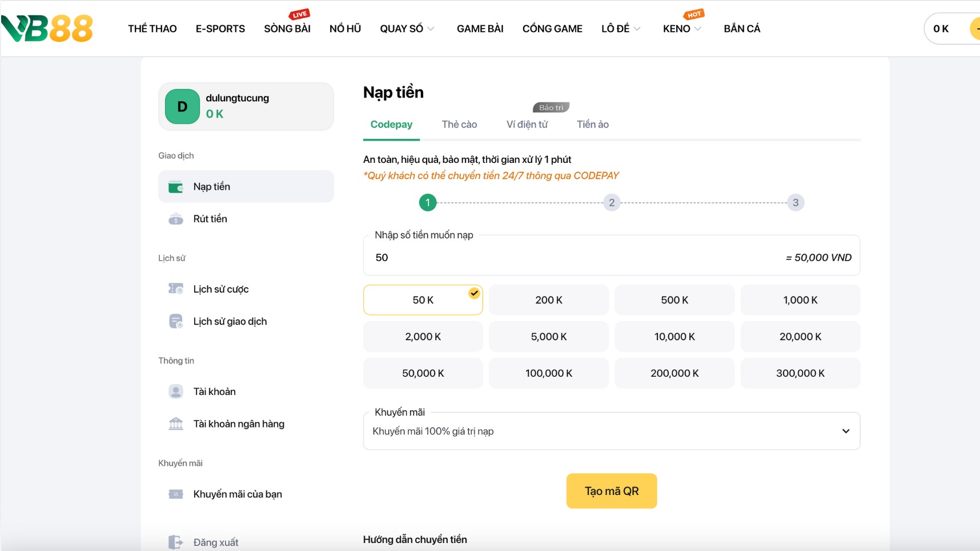The height and width of the screenshot is (551, 980).
Task: Select the 50 K amount option
Action: [x=423, y=300]
